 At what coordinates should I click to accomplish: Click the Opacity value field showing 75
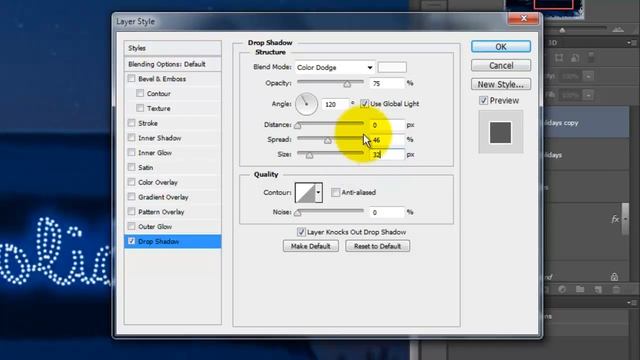pos(387,83)
